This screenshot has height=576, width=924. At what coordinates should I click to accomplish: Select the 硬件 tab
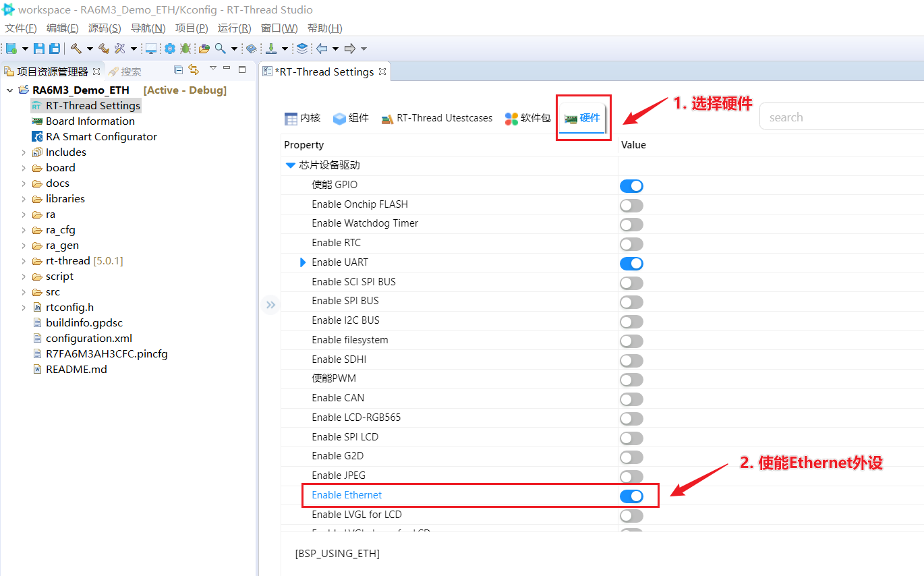pos(583,118)
